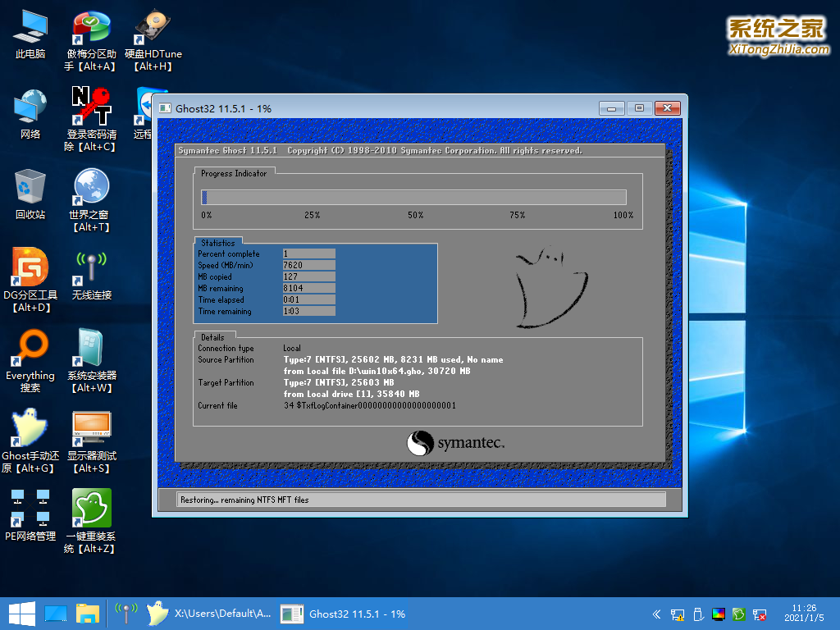Switch to the X:\Users\Default taskbar window
The height and width of the screenshot is (630, 840).
tap(209, 614)
